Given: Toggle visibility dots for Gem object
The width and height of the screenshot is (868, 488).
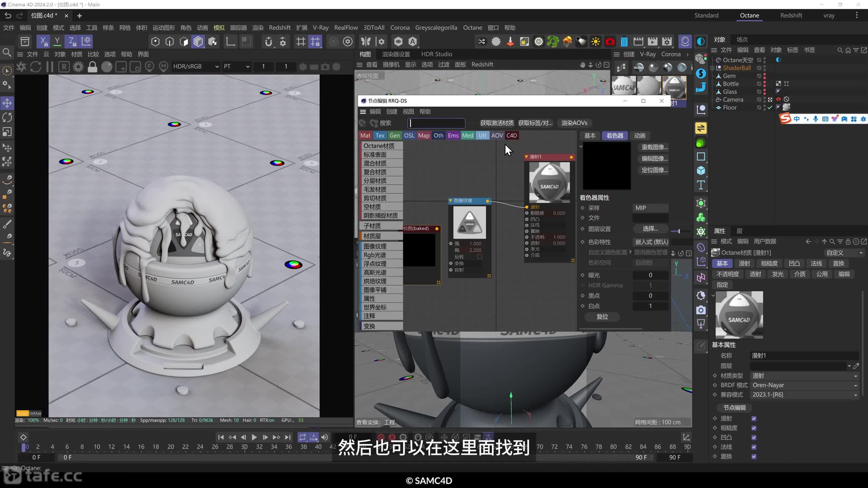Looking at the screenshot, I should point(765,76).
